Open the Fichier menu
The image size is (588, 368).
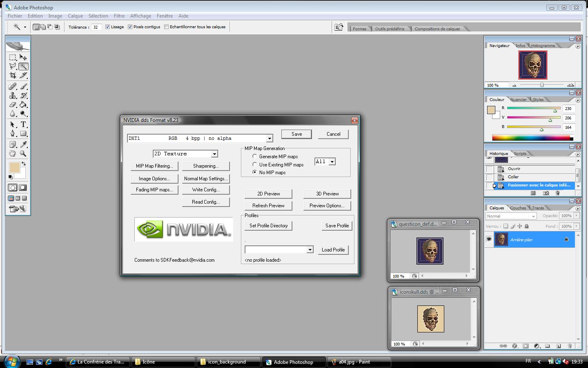click(15, 16)
